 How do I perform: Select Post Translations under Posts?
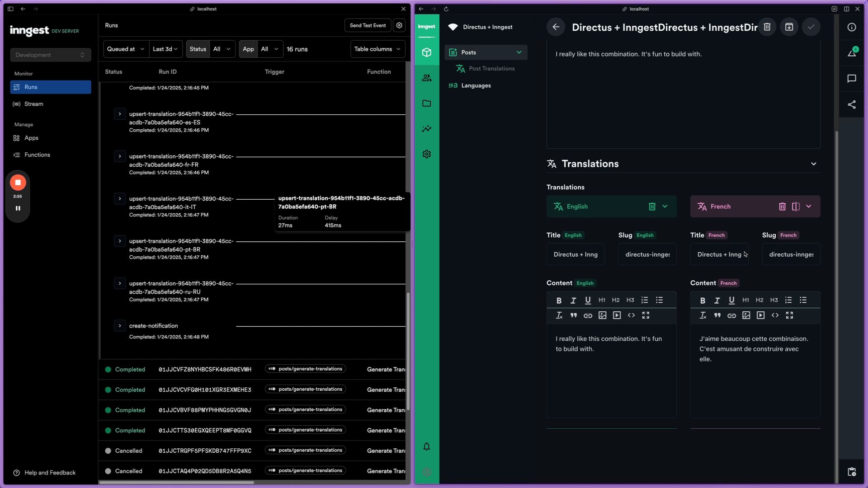pyautogui.click(x=491, y=68)
